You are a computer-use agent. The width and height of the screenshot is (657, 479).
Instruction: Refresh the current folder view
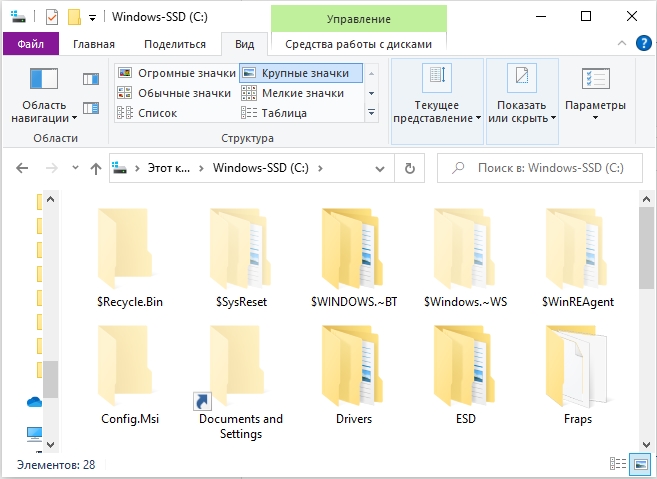pos(409,168)
